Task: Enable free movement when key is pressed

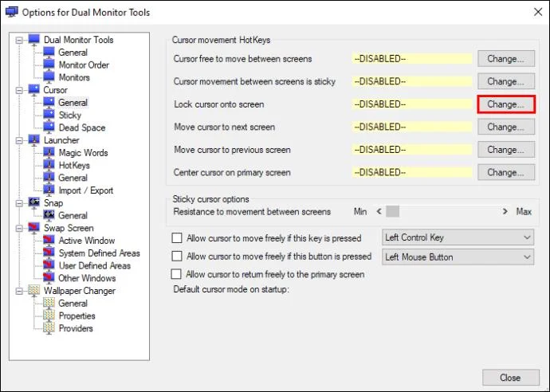Action: [x=177, y=238]
